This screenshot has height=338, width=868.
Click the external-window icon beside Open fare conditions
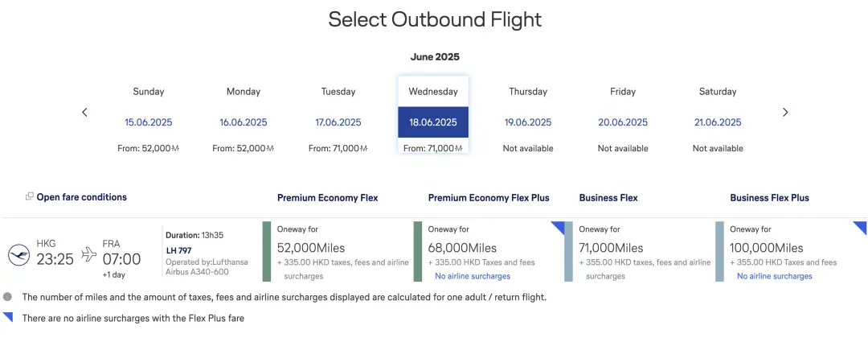pyautogui.click(x=30, y=196)
